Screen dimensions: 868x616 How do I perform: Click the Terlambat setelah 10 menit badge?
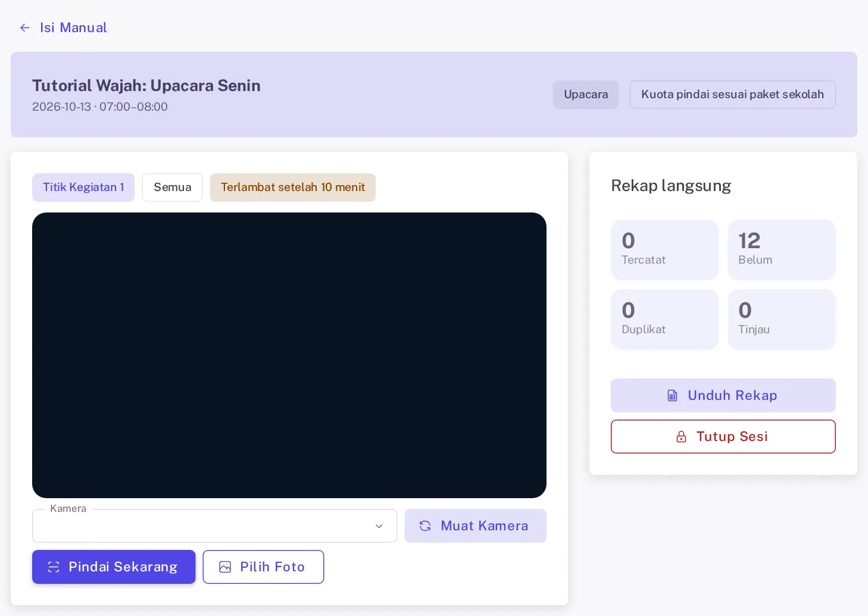tap(293, 187)
